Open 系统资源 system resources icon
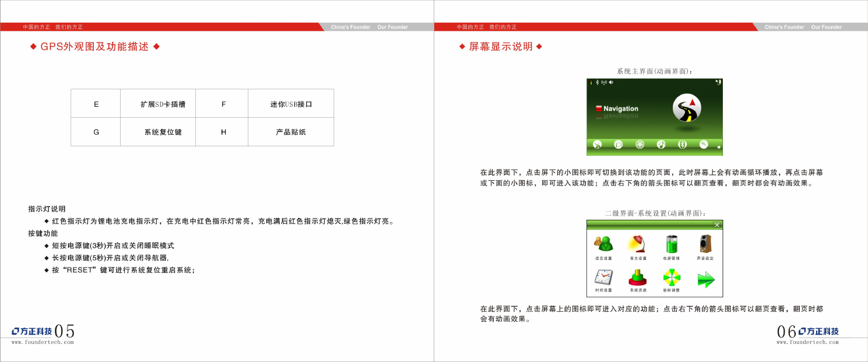 tap(637, 277)
